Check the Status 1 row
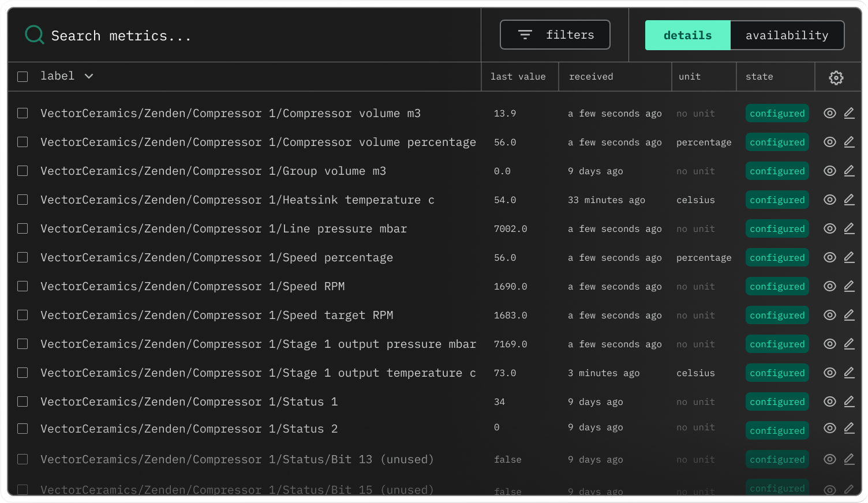This screenshot has width=868, height=503. click(x=23, y=401)
